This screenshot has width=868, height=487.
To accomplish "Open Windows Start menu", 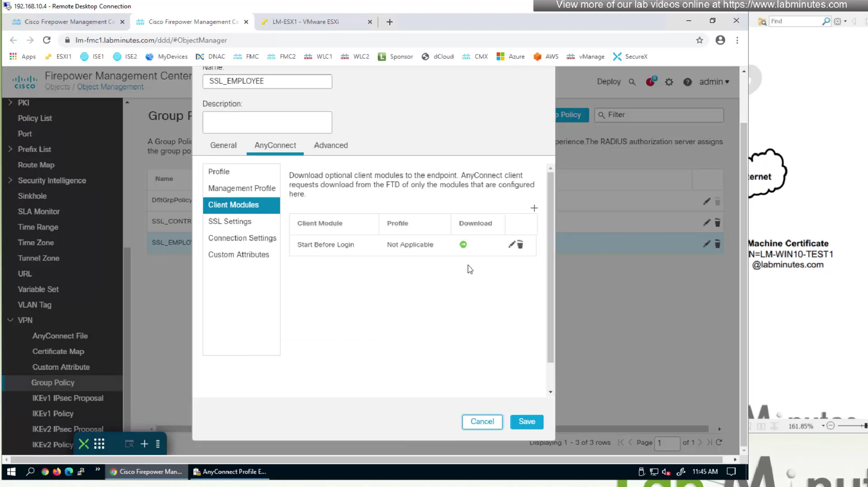I will (11, 472).
